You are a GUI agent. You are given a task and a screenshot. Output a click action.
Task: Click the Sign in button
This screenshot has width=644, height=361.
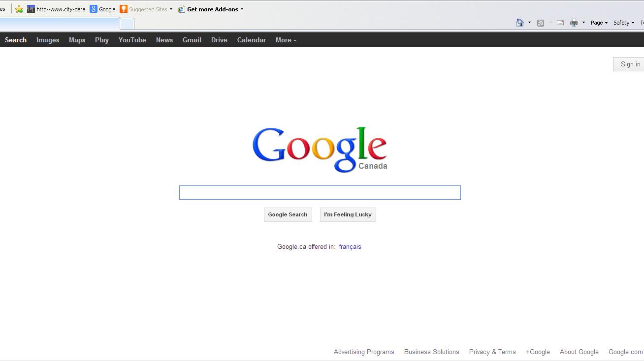[629, 64]
